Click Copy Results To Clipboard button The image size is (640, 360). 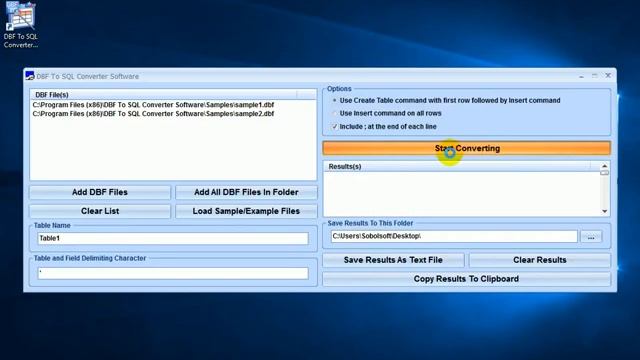click(x=467, y=279)
